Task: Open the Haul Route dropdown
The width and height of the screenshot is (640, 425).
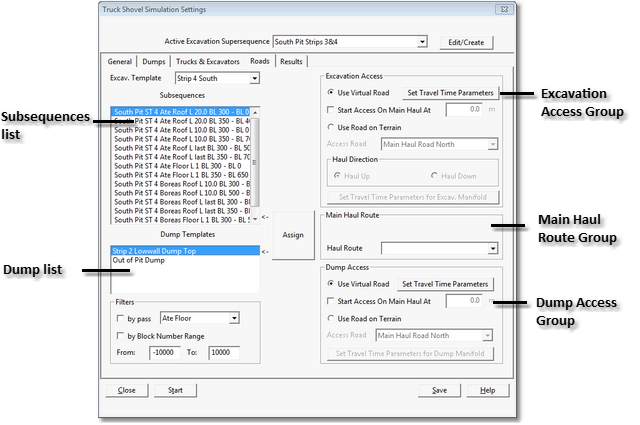Action: (493, 248)
